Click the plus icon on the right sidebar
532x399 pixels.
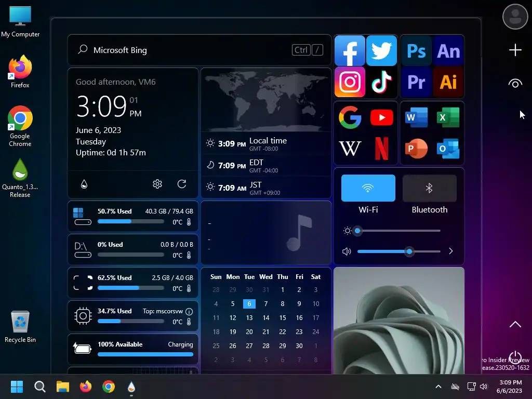[x=515, y=50]
